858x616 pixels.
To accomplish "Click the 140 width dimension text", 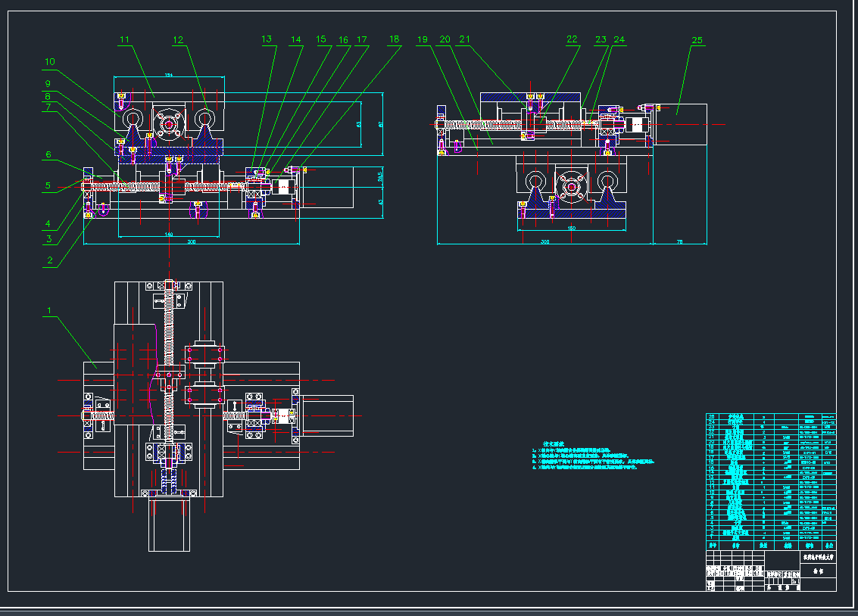I will pos(168,235).
